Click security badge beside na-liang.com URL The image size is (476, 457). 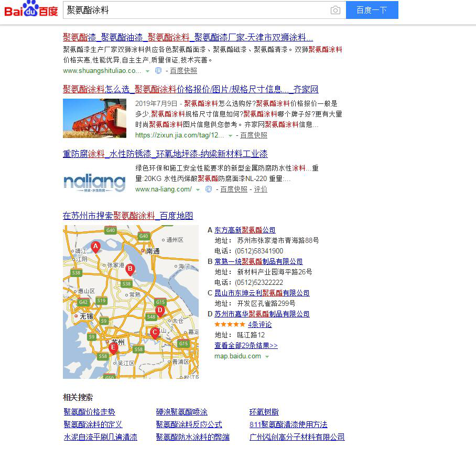click(x=209, y=189)
